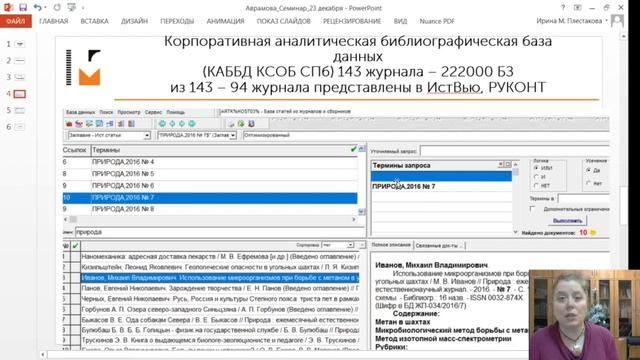This screenshot has width=640, height=360.
Task: Select the НЕТ logic radio button
Action: point(536,186)
